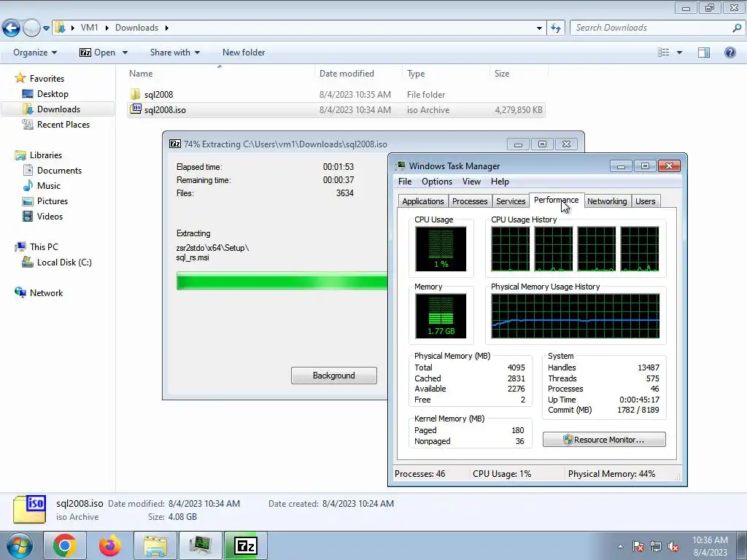Open the address bar history dropdown

(x=539, y=28)
